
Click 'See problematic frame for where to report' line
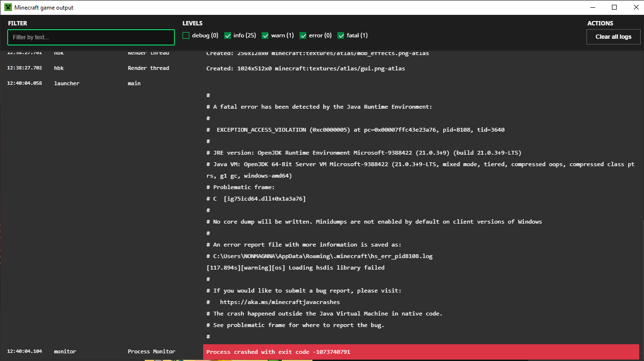[295, 325]
